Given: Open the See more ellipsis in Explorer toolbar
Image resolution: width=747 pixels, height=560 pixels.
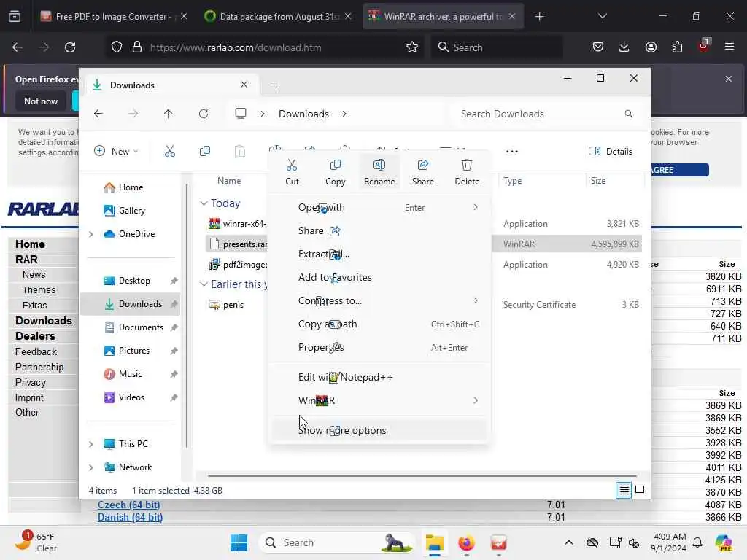Looking at the screenshot, I should point(511,152).
